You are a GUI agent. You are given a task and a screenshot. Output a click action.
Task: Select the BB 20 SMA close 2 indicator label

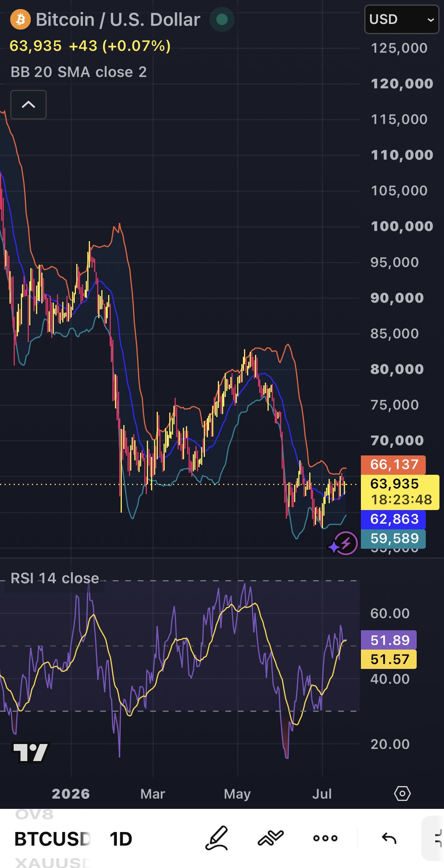point(79,72)
